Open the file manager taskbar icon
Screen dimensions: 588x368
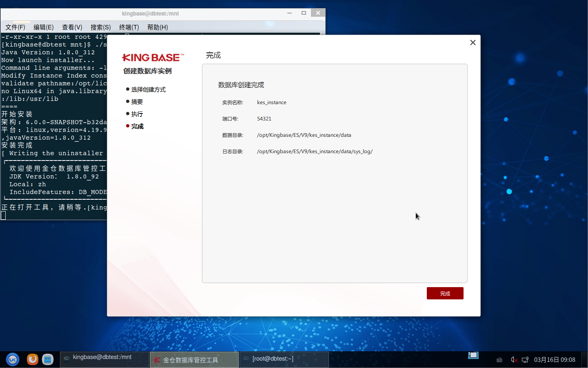(48, 359)
